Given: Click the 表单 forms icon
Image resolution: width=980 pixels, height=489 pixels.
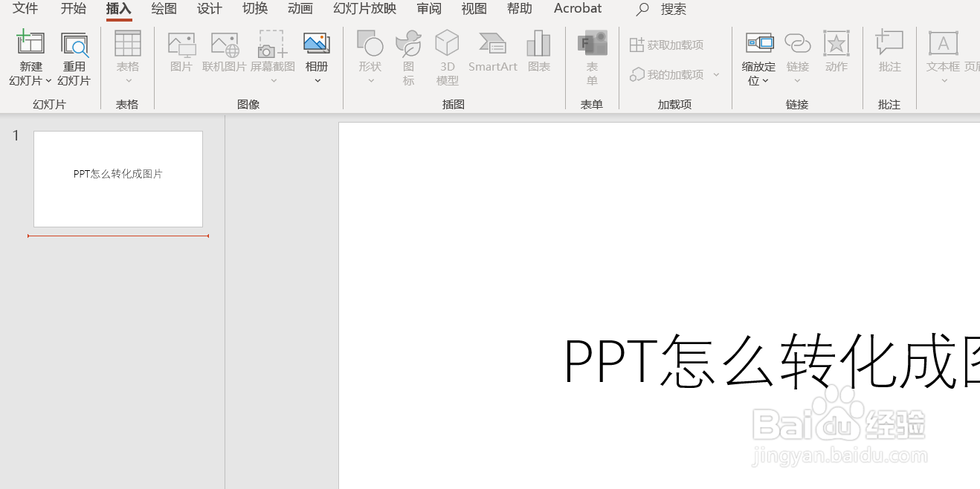Looking at the screenshot, I should pyautogui.click(x=592, y=43).
